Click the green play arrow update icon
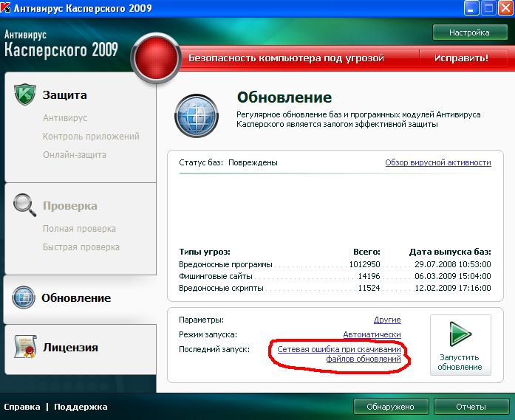The height and width of the screenshot is (420, 515). pyautogui.click(x=460, y=334)
